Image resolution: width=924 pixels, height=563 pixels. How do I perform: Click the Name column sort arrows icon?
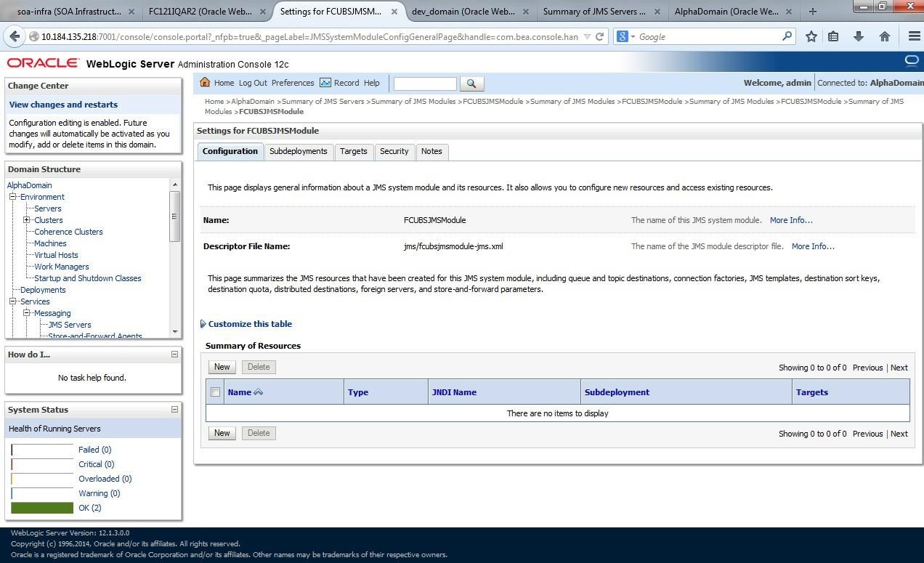click(x=258, y=392)
